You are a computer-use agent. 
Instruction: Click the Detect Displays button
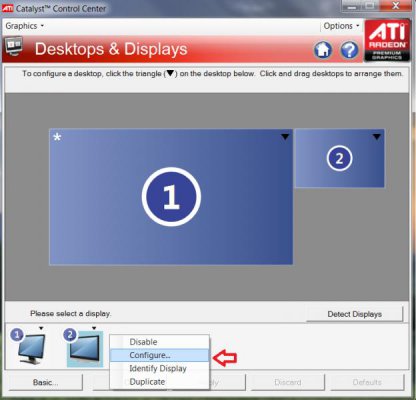(x=354, y=314)
